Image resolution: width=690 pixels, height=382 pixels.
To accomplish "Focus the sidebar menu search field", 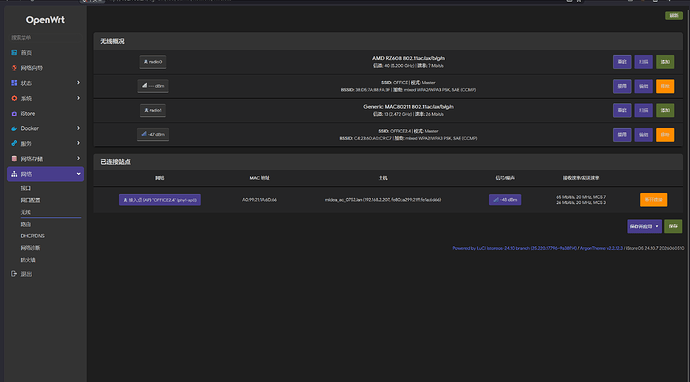I will point(45,38).
